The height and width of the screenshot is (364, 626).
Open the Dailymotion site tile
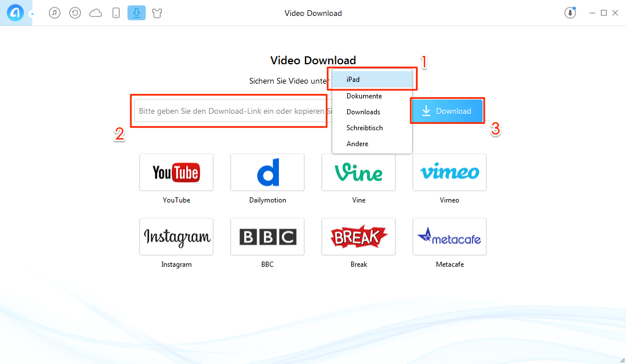267,172
